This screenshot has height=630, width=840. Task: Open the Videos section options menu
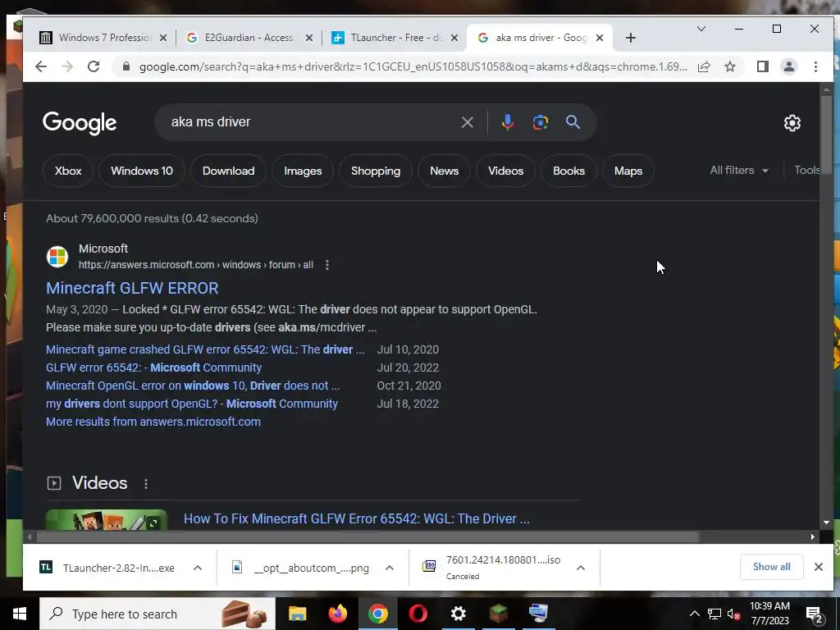click(x=146, y=484)
